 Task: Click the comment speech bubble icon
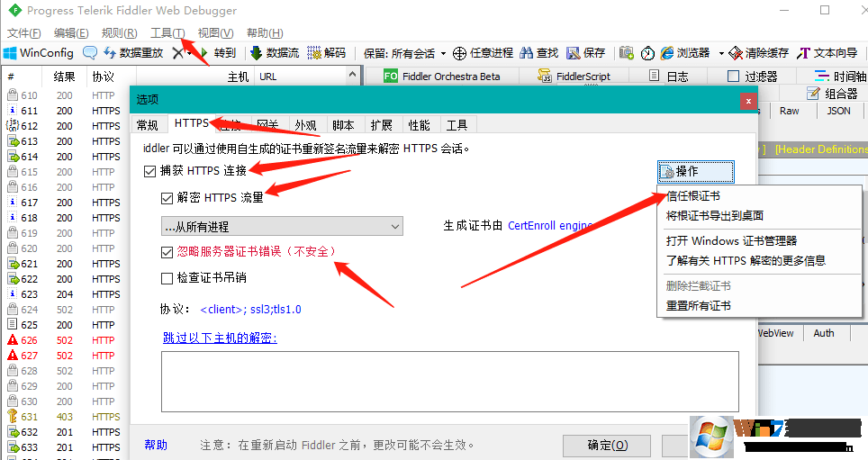click(x=90, y=53)
